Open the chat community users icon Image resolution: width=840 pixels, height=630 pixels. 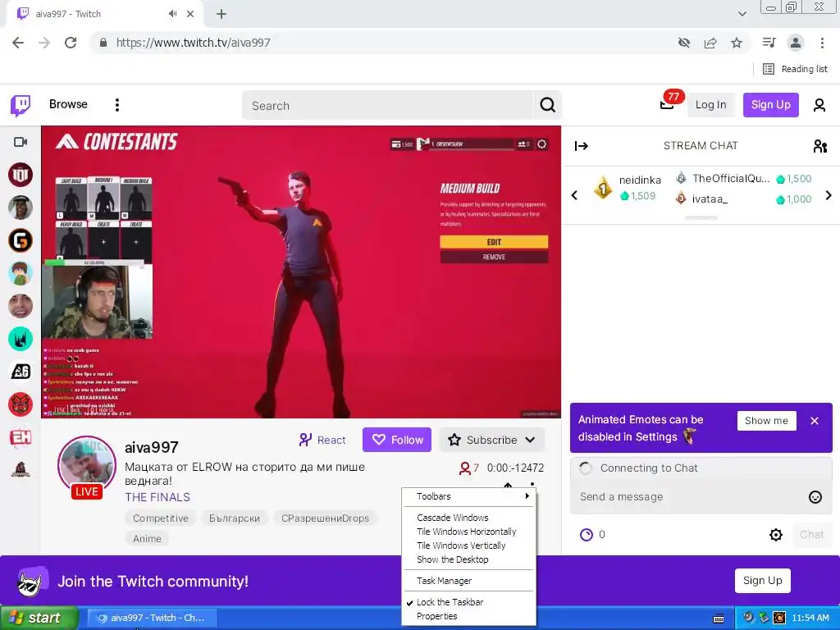tap(819, 146)
